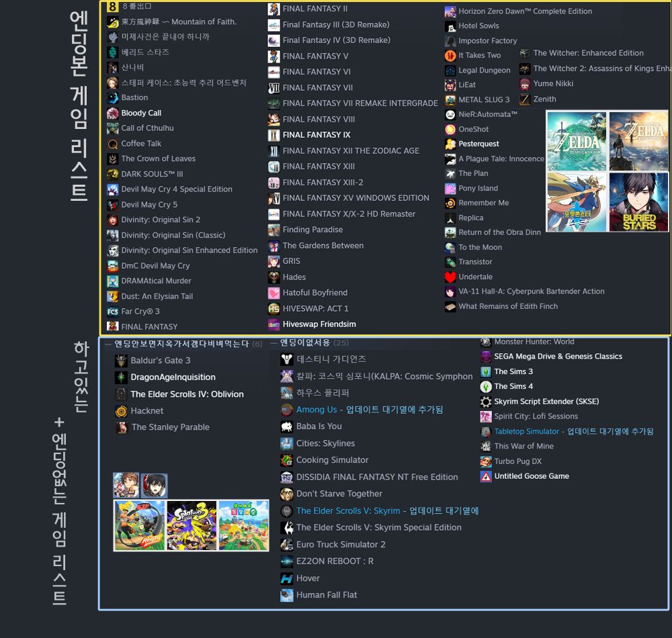Select Divinity: Original Sin 2

coord(161,220)
